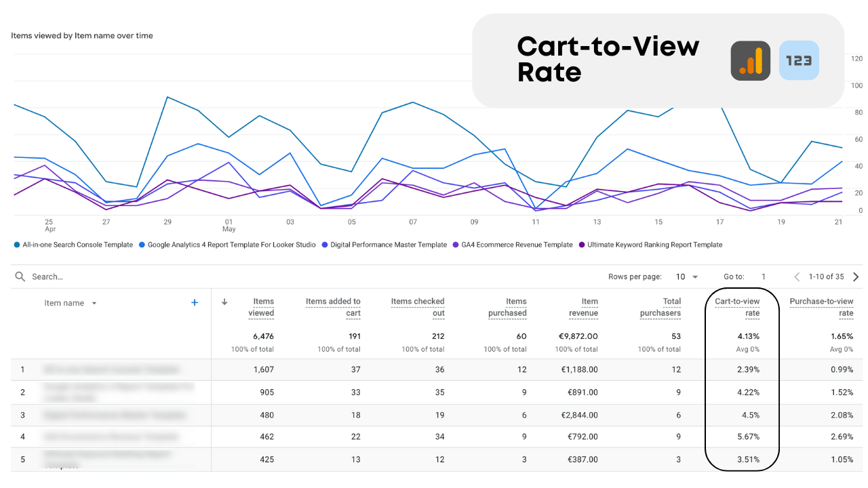Toggle the Digital Performance Master Template series

point(326,245)
